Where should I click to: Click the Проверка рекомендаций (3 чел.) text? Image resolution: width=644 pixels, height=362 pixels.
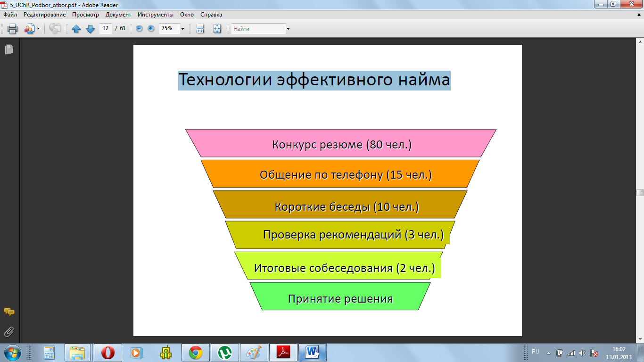pyautogui.click(x=354, y=234)
